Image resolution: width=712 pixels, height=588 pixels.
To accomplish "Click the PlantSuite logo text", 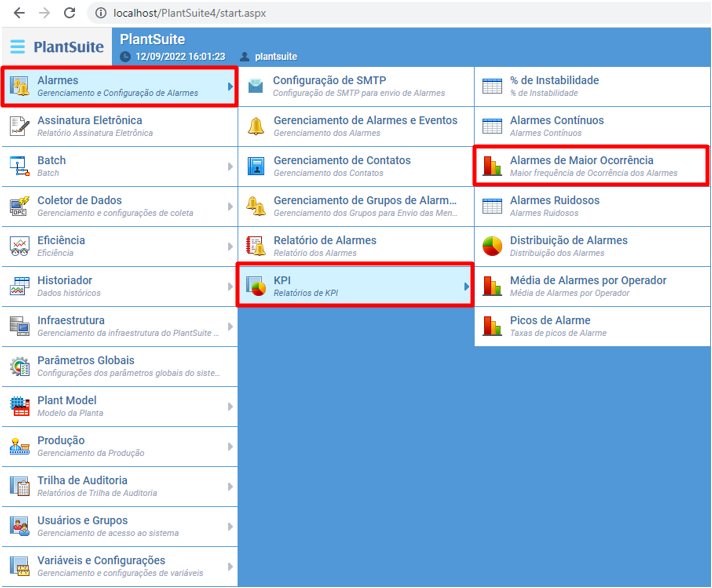I will [x=69, y=47].
